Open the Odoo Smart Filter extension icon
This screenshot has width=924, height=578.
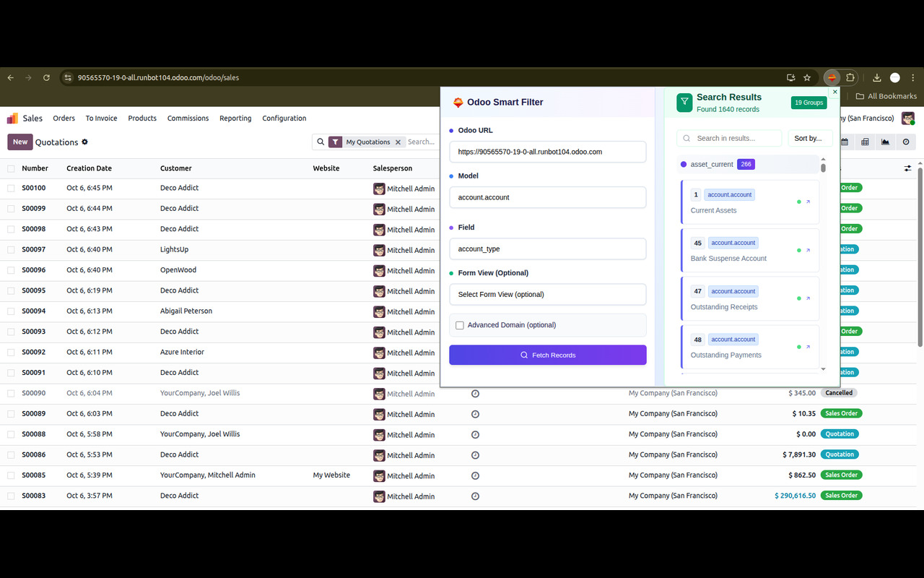pyautogui.click(x=832, y=77)
